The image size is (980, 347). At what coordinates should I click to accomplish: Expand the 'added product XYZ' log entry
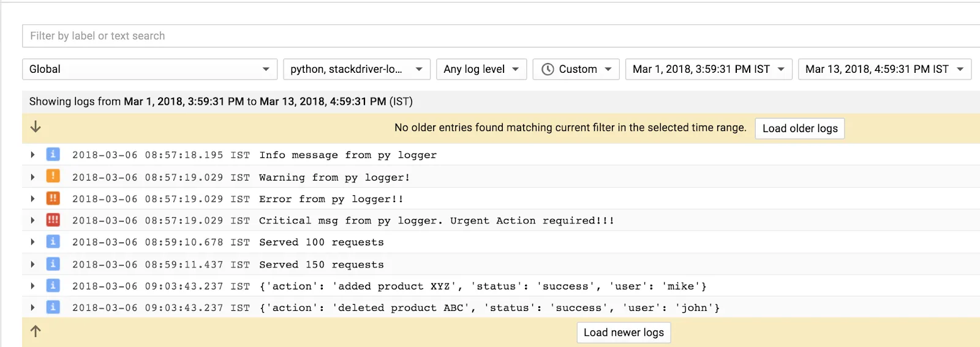32,286
